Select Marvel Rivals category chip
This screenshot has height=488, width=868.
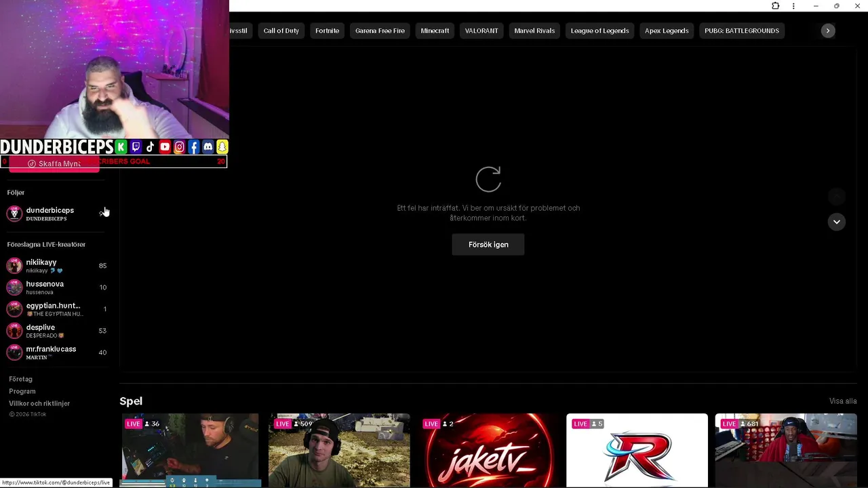point(534,30)
